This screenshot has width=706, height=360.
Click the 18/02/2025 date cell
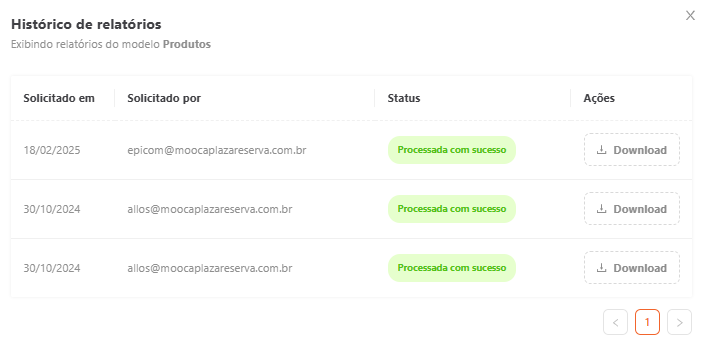[x=52, y=150]
